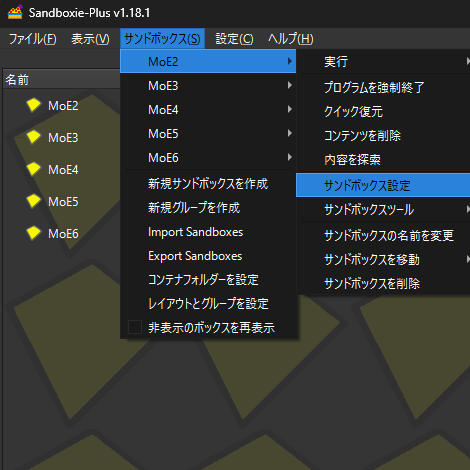470x470 pixels.
Task: Select MoE5 in the サンドボックス menu
Action: click(208, 134)
